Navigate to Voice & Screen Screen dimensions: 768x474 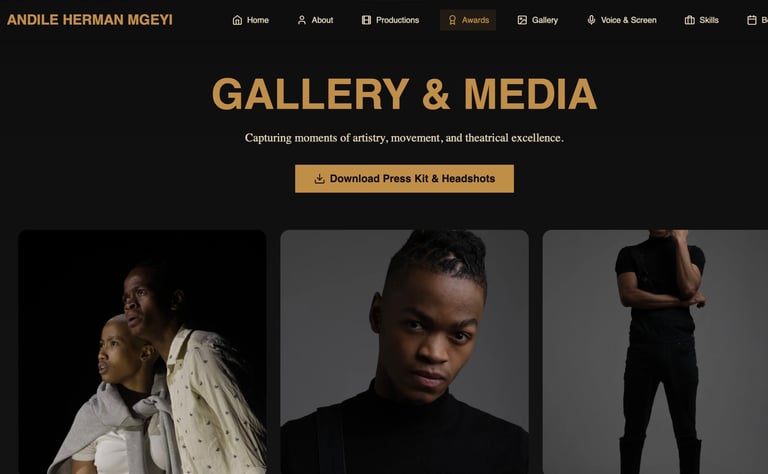[x=622, y=20]
